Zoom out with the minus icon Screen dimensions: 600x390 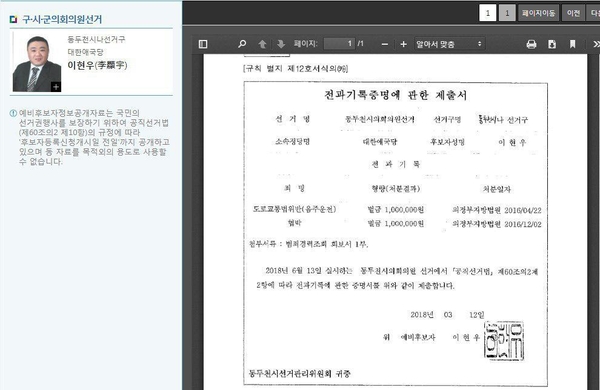tap(385, 44)
